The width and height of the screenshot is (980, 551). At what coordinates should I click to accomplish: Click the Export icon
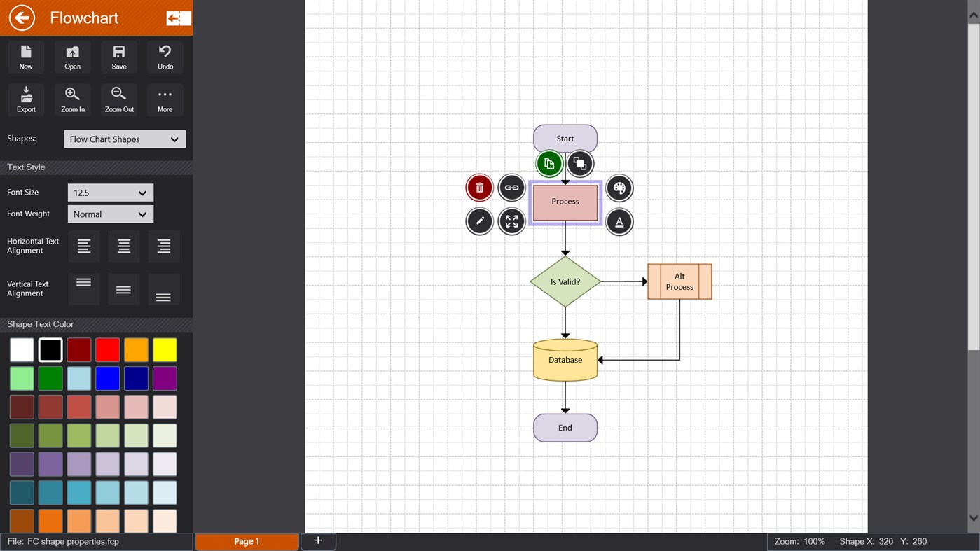click(26, 98)
